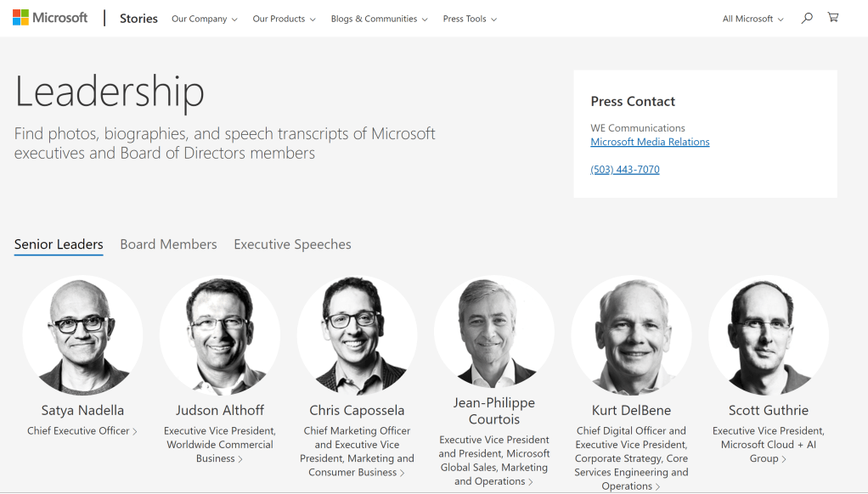Open Scott Guthrie's name link
This screenshot has width=868, height=494.
click(x=769, y=411)
